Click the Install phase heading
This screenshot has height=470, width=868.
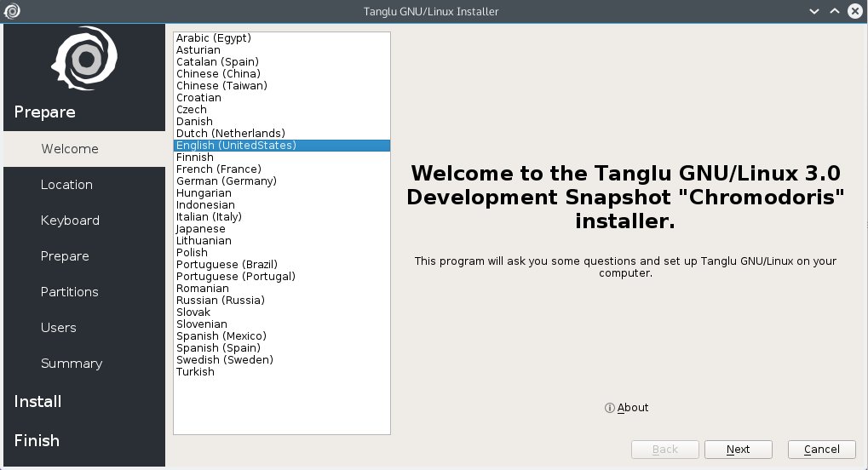click(37, 401)
